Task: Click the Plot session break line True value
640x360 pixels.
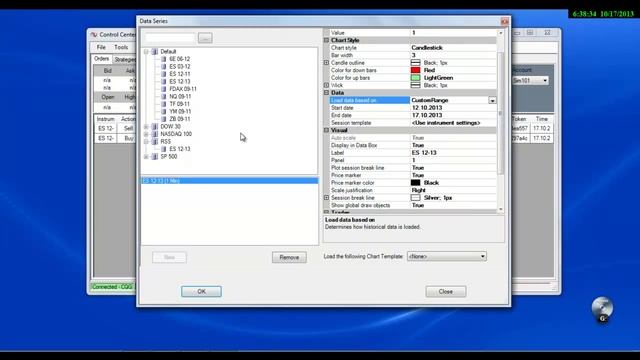Action: coord(418,168)
